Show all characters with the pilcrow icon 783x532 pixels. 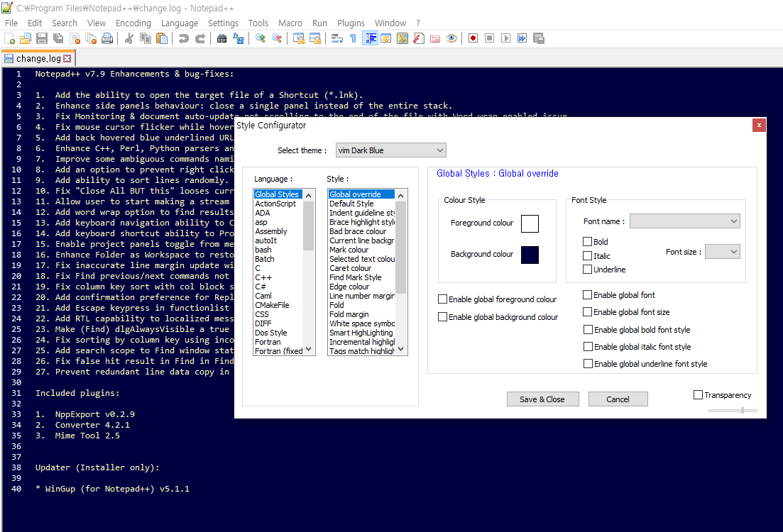[x=353, y=38]
